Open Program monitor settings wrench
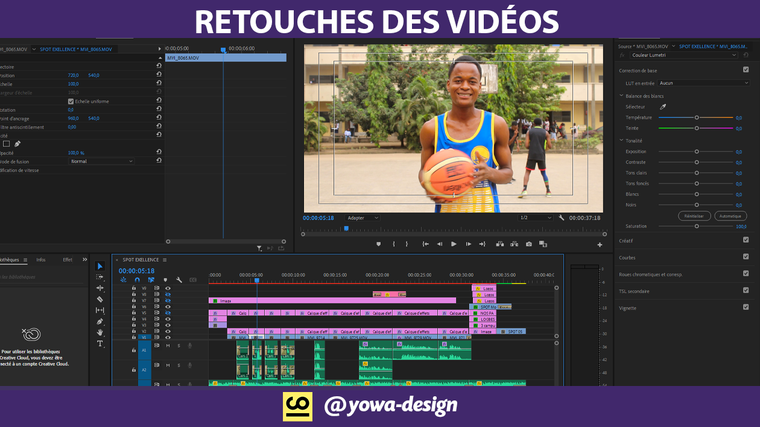760x427 pixels. coord(561,218)
